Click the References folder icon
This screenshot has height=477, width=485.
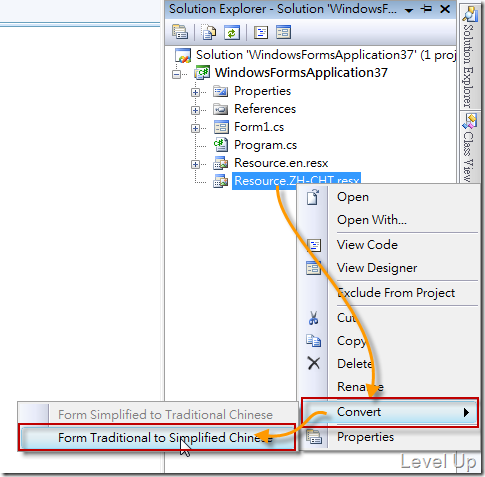point(220,109)
